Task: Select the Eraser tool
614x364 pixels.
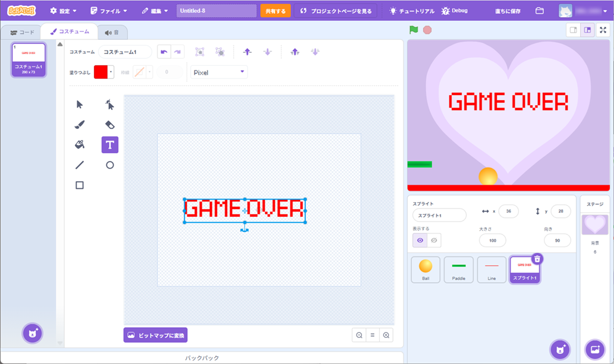Action: 109,125
